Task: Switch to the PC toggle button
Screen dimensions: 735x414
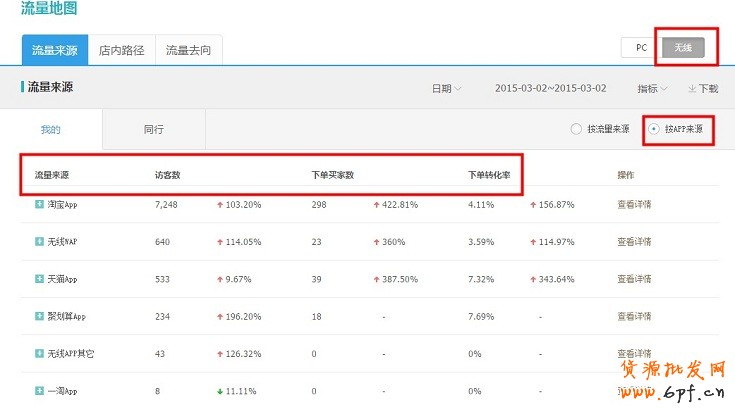Action: tap(638, 47)
